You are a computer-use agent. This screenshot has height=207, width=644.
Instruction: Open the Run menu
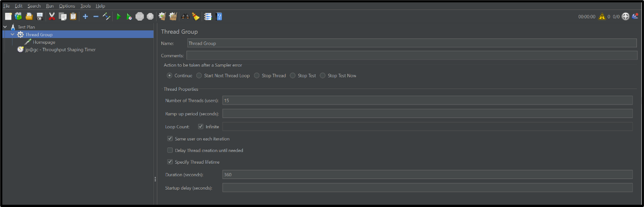pos(50,6)
